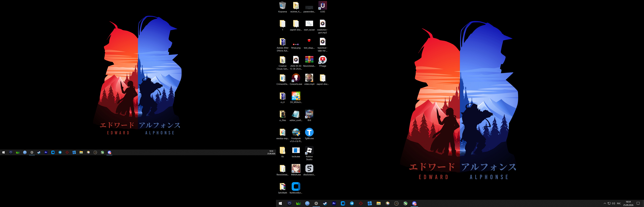Click the YTSage shortcut icon
Image resolution: width=644 pixels, height=207 pixels.
(x=322, y=62)
